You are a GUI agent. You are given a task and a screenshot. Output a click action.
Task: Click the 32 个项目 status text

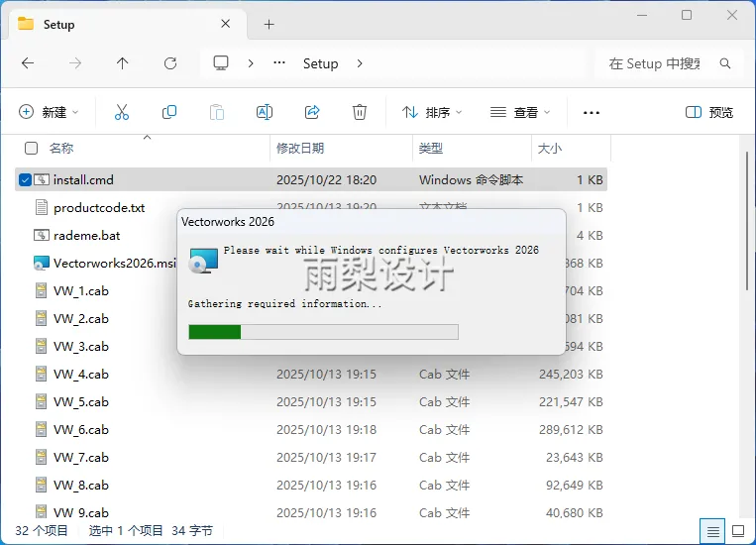click(42, 531)
